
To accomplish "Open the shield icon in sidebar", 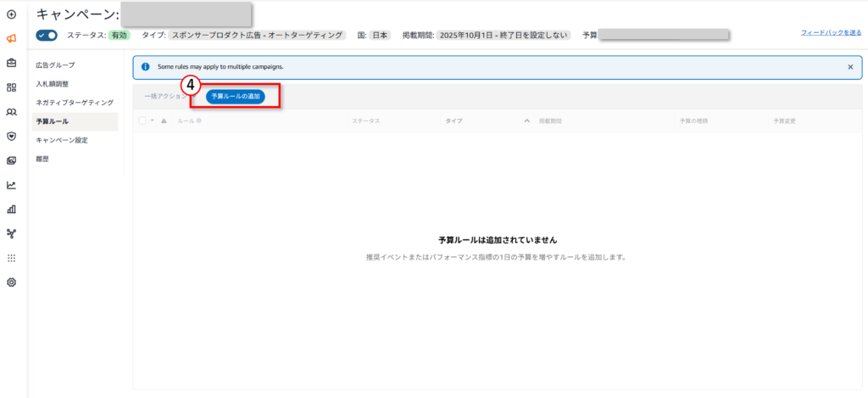I will pyautogui.click(x=11, y=136).
